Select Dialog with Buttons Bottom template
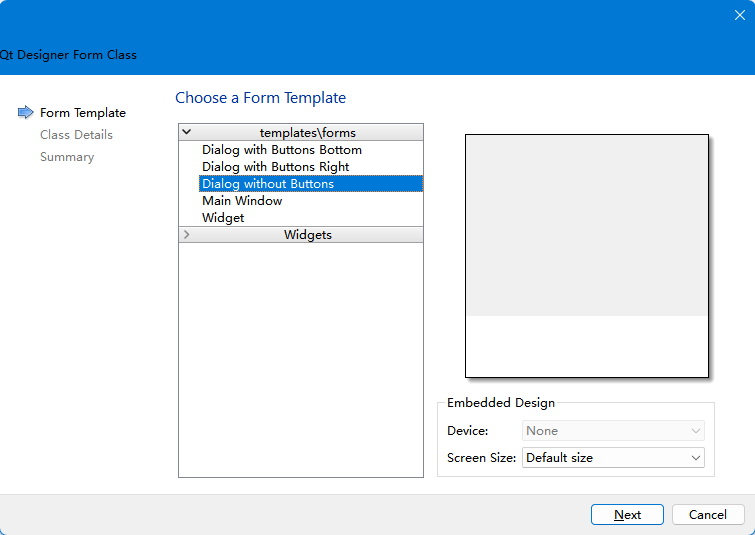The image size is (755, 535). 282,150
